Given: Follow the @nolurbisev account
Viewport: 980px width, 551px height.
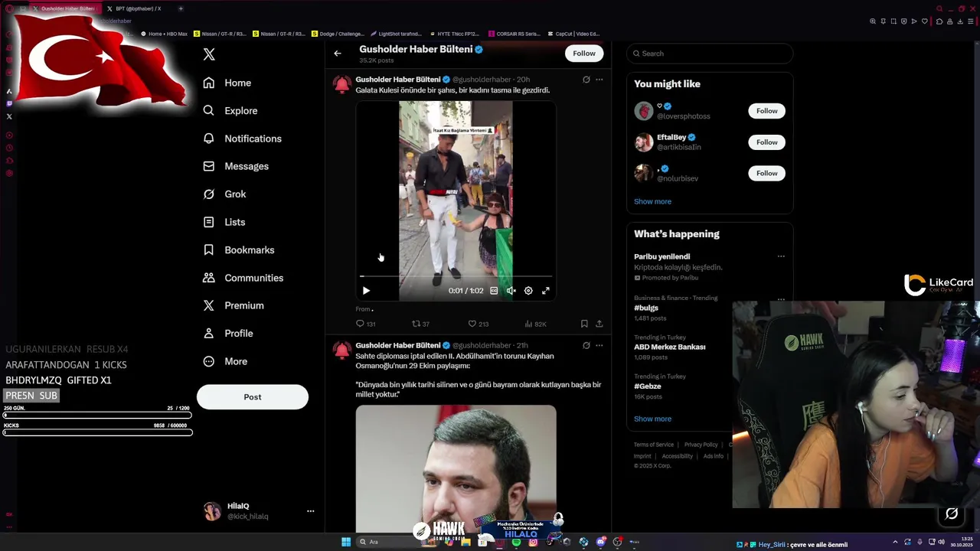Looking at the screenshot, I should point(766,174).
